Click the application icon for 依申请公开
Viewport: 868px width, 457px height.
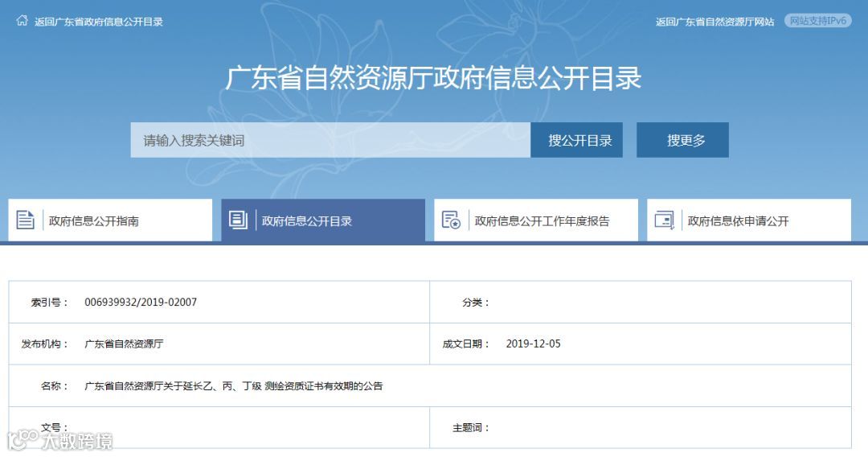coord(665,220)
